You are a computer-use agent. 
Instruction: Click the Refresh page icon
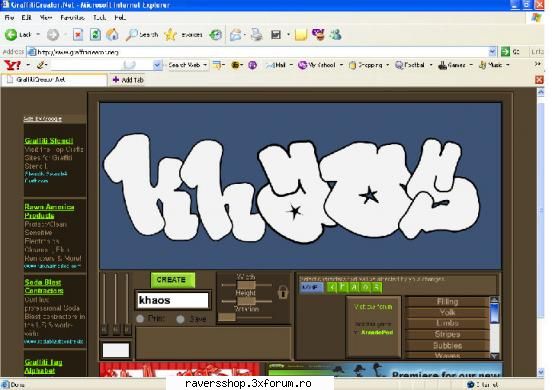[x=95, y=34]
